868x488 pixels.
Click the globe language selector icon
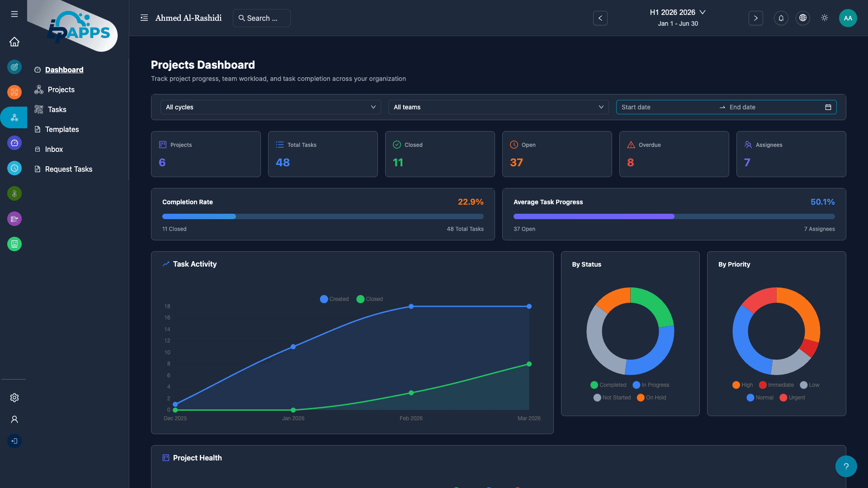(802, 18)
